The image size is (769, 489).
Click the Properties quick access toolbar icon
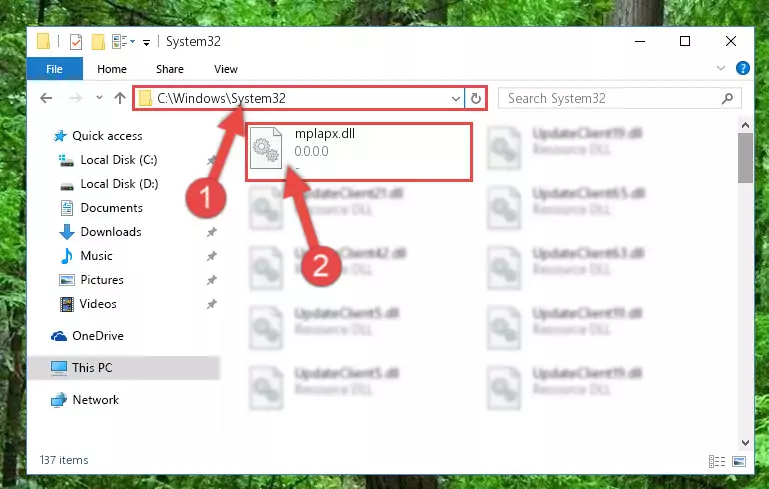76,42
